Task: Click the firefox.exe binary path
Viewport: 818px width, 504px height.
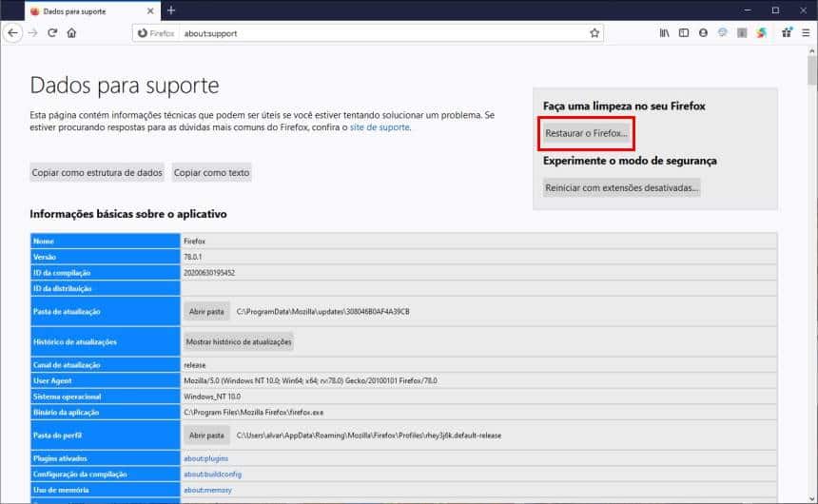Action: (x=254, y=412)
